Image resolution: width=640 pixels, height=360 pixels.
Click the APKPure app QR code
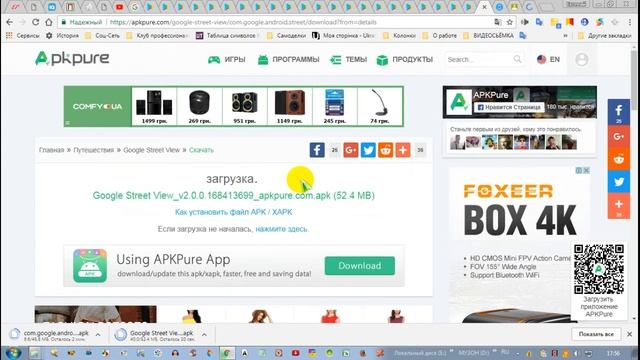pos(599,269)
